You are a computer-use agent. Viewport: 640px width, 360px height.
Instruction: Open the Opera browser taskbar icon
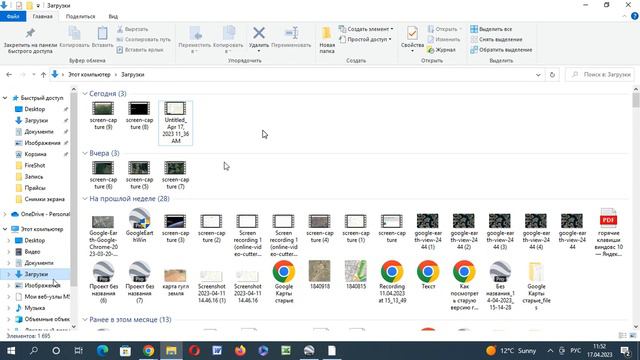(x=194, y=351)
